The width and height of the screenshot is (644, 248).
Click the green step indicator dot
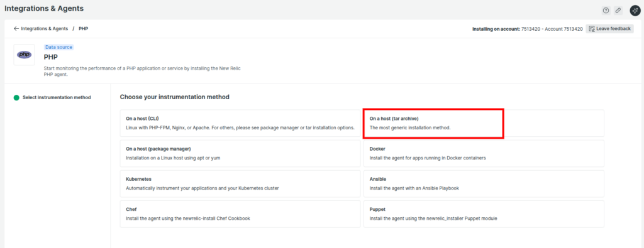[16, 97]
